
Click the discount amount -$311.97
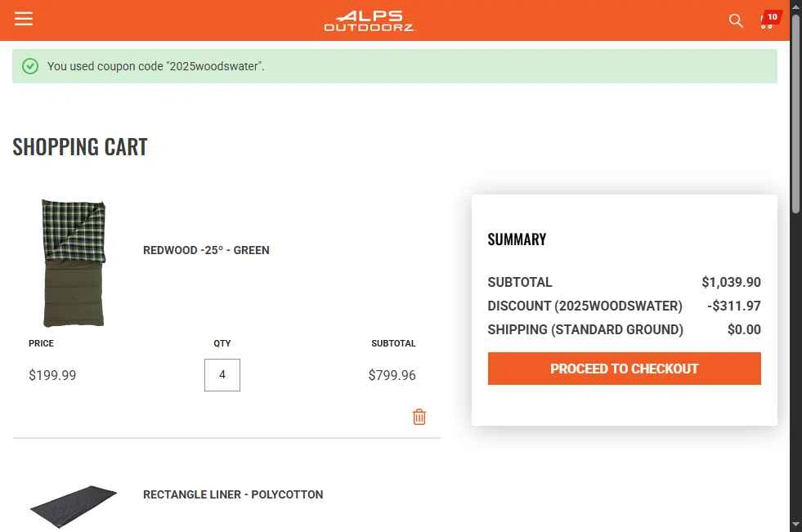point(734,306)
